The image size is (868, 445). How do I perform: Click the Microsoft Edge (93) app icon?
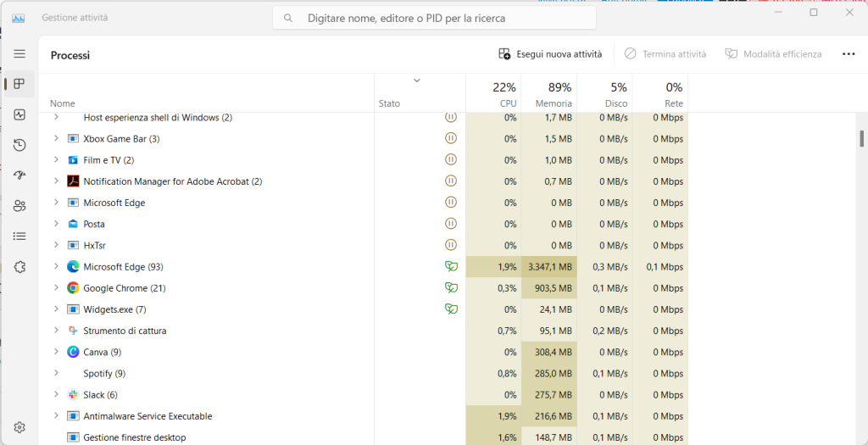73,267
